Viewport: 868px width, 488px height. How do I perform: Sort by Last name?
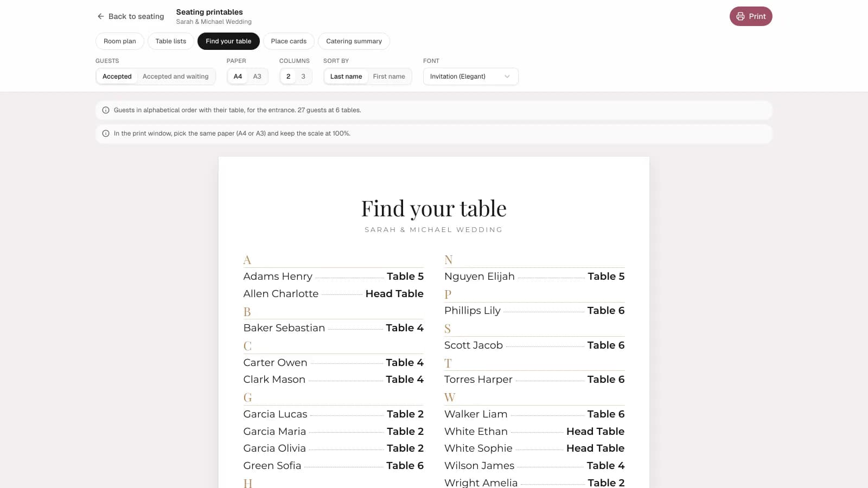click(x=346, y=76)
